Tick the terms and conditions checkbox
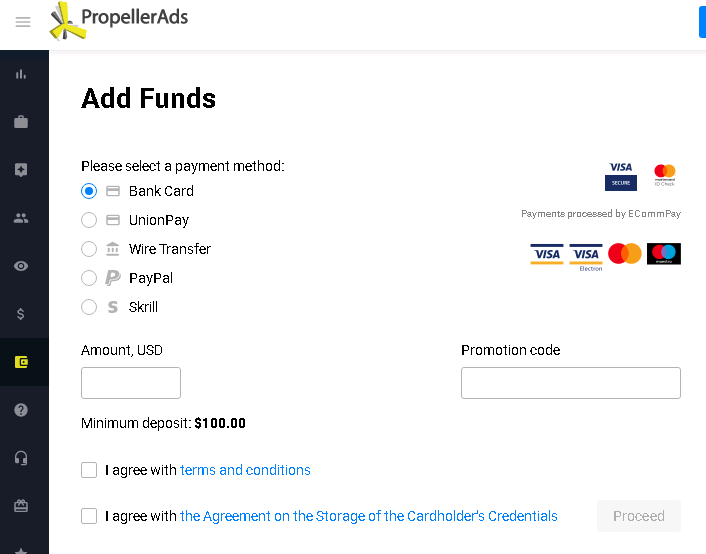Image resolution: width=706 pixels, height=554 pixels. pyautogui.click(x=89, y=470)
